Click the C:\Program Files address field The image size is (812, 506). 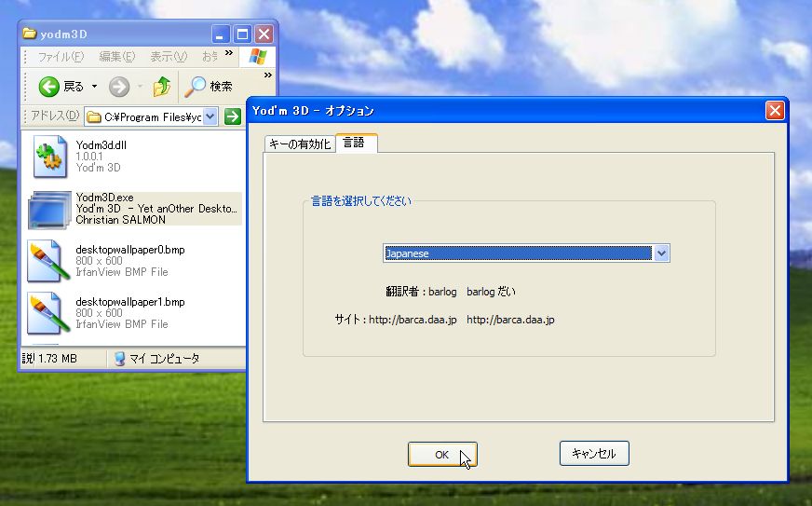point(153,117)
